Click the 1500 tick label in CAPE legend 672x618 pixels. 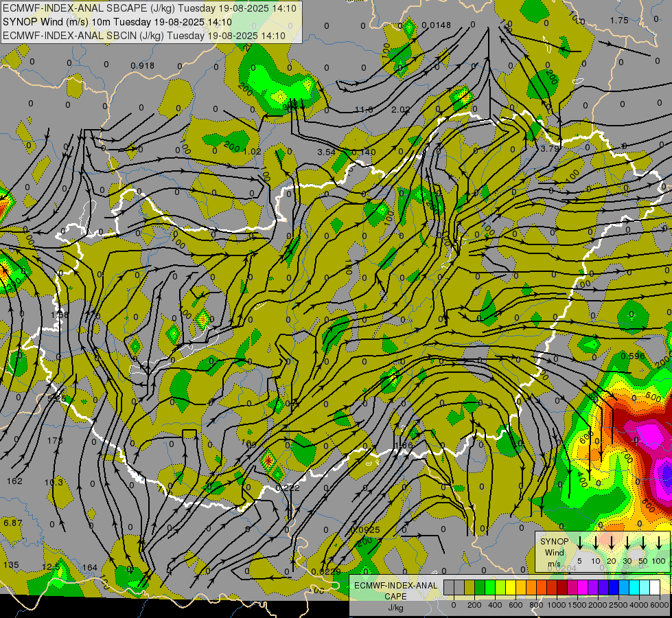(x=577, y=605)
